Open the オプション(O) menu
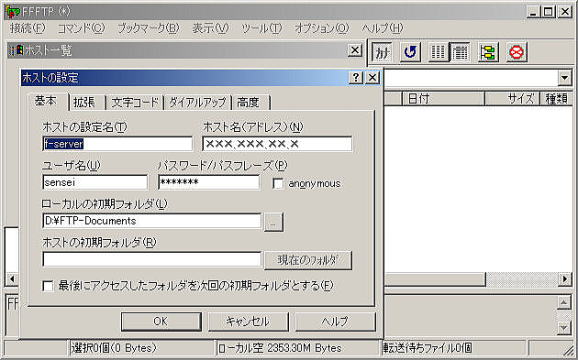The image size is (578, 360). pyautogui.click(x=321, y=28)
